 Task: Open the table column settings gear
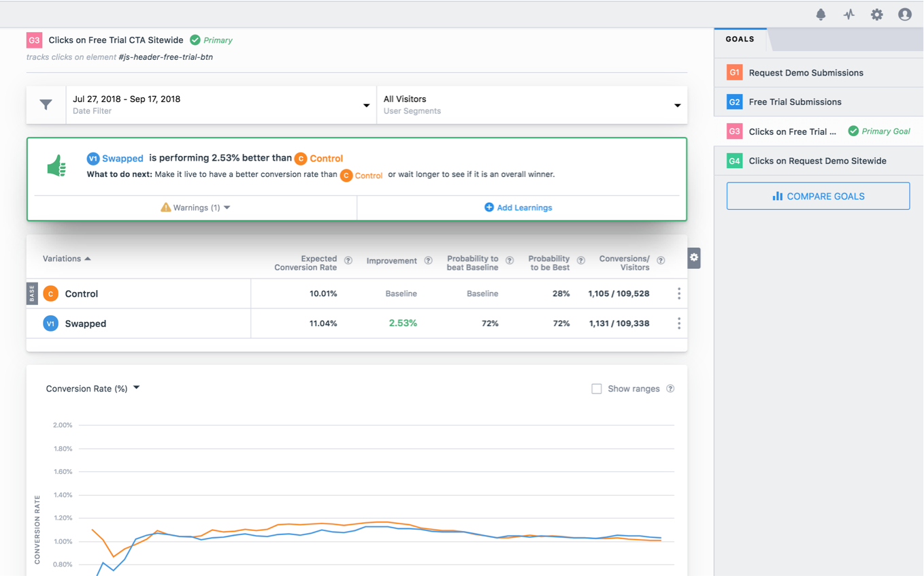pos(693,257)
